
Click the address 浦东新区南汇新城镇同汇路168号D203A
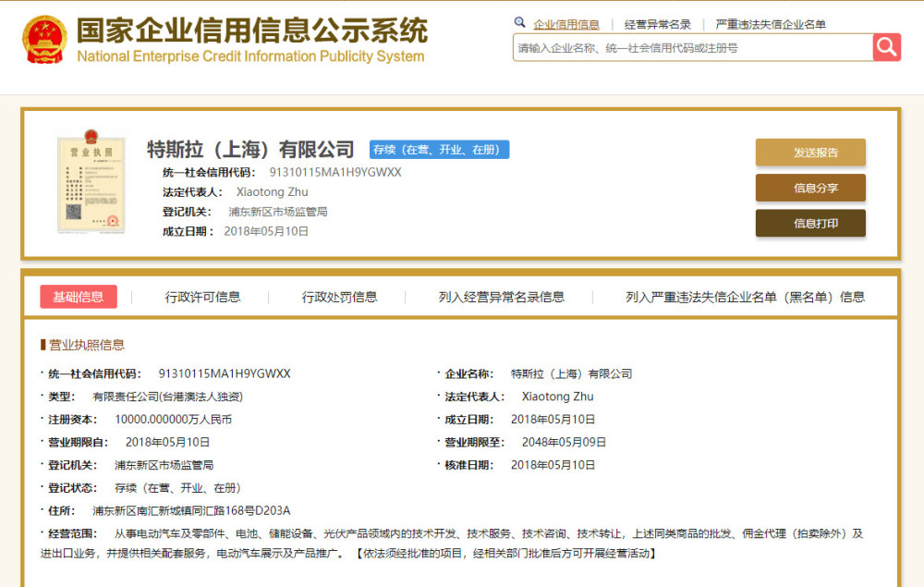coord(191,510)
